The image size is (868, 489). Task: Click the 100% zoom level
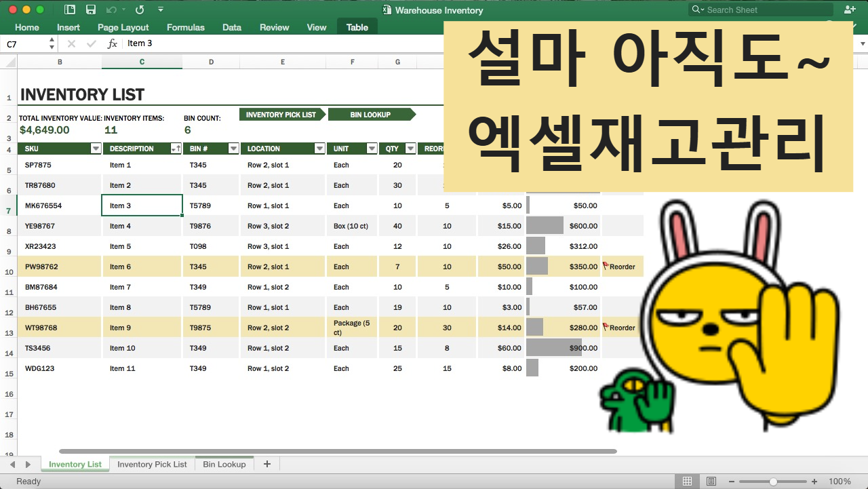(840, 482)
